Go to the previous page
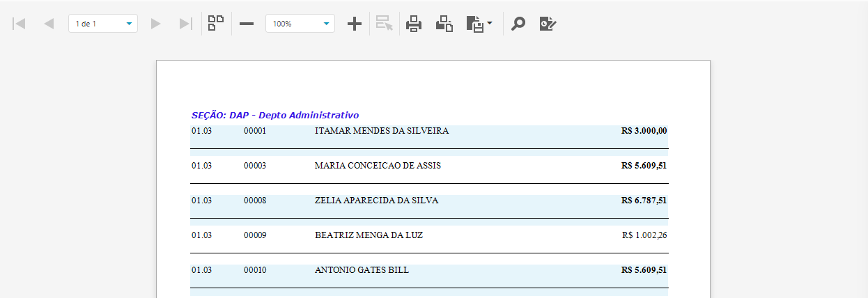The width and height of the screenshot is (868, 298). click(49, 24)
